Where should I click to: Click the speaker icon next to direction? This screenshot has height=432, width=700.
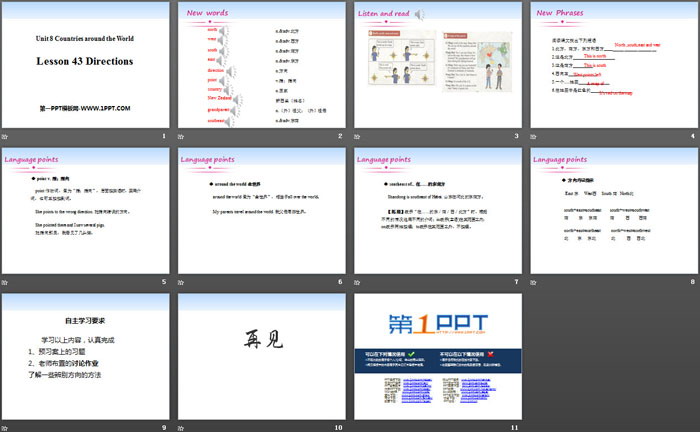click(232, 71)
